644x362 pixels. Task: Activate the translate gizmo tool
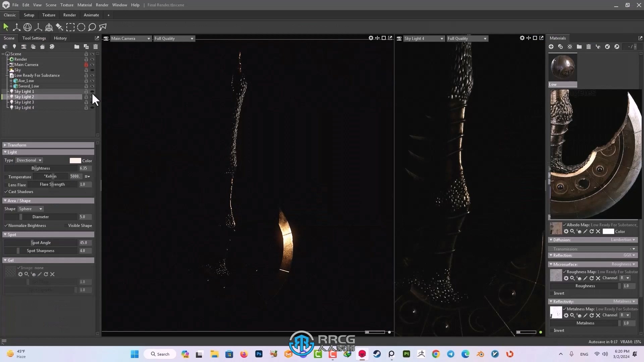point(16,27)
